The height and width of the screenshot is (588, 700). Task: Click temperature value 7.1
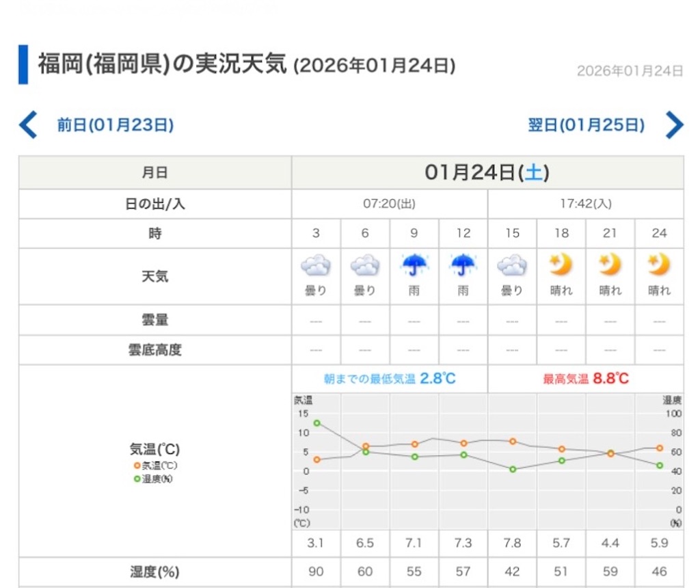coord(414,544)
